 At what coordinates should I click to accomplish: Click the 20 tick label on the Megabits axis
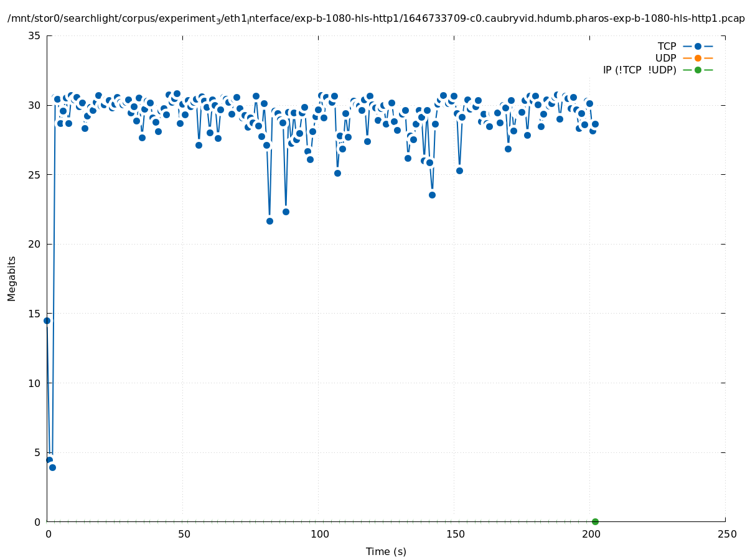34,244
